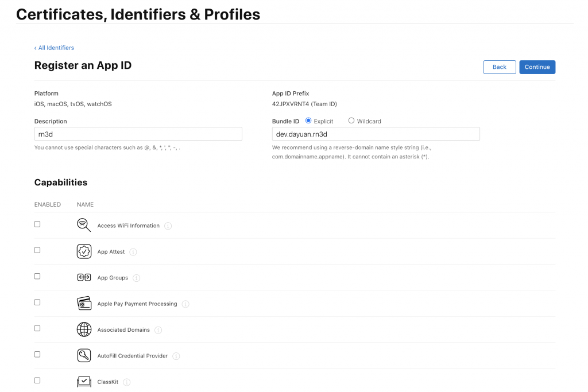
Task: Click the ClassKit icon
Action: click(x=84, y=381)
